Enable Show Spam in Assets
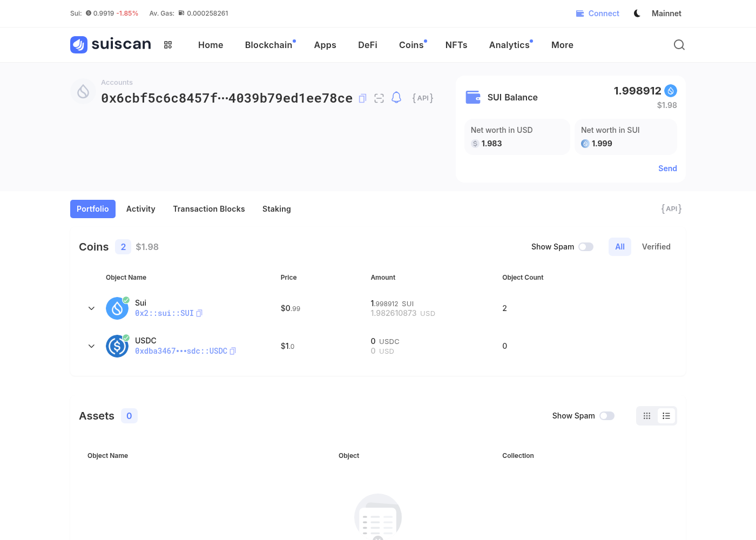The image size is (756, 540). [x=607, y=416]
